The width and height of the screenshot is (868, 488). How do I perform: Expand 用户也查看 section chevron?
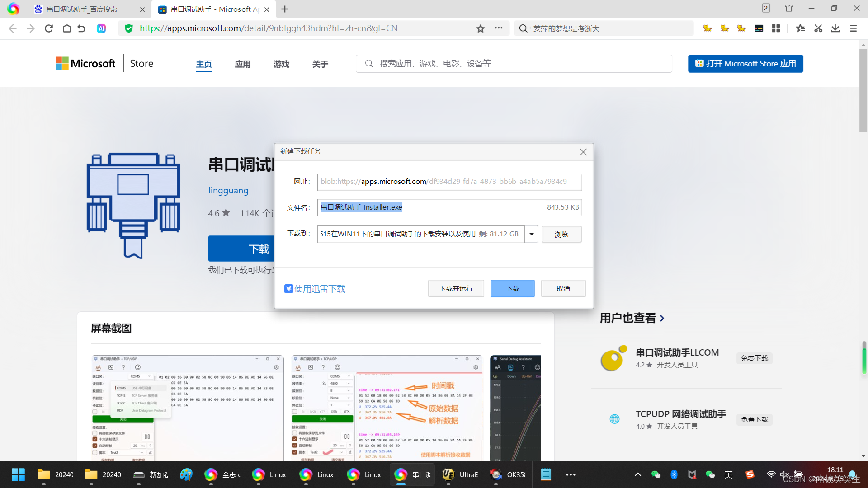[662, 318]
